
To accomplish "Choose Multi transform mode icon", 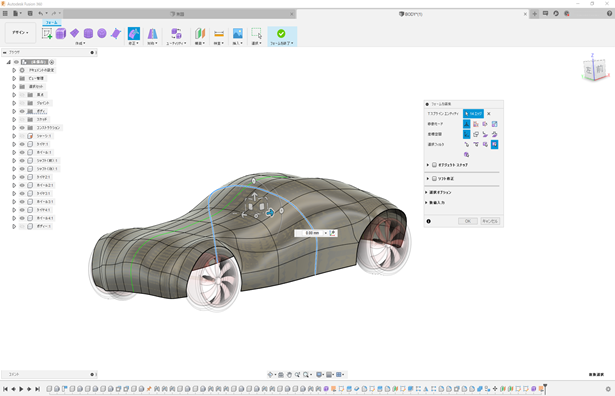I will 467,124.
